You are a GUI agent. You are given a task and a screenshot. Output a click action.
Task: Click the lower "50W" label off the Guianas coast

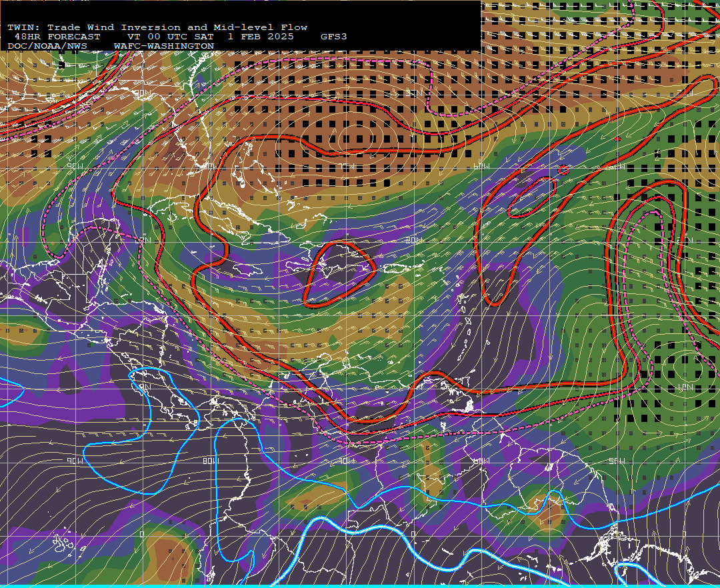617,461
